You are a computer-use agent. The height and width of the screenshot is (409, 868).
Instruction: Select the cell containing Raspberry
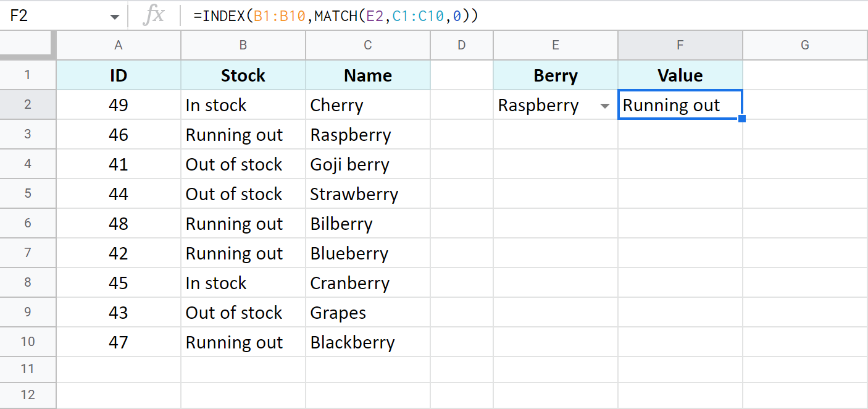click(543, 106)
